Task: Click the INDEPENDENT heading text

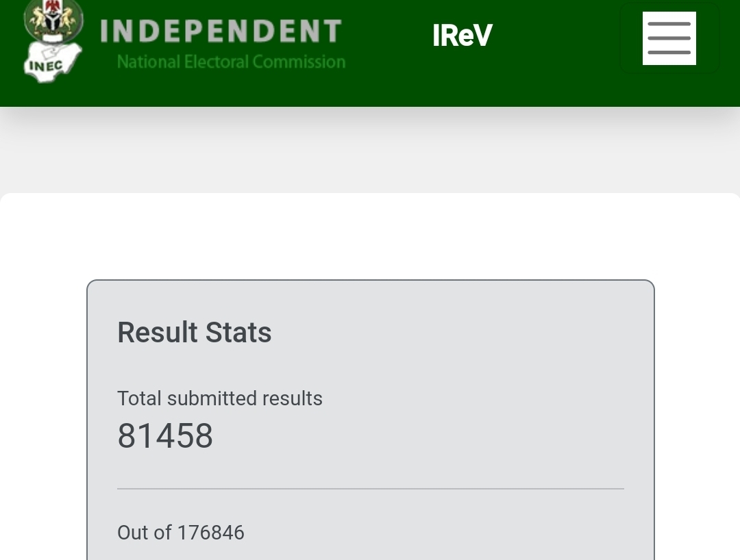Action: [x=221, y=31]
